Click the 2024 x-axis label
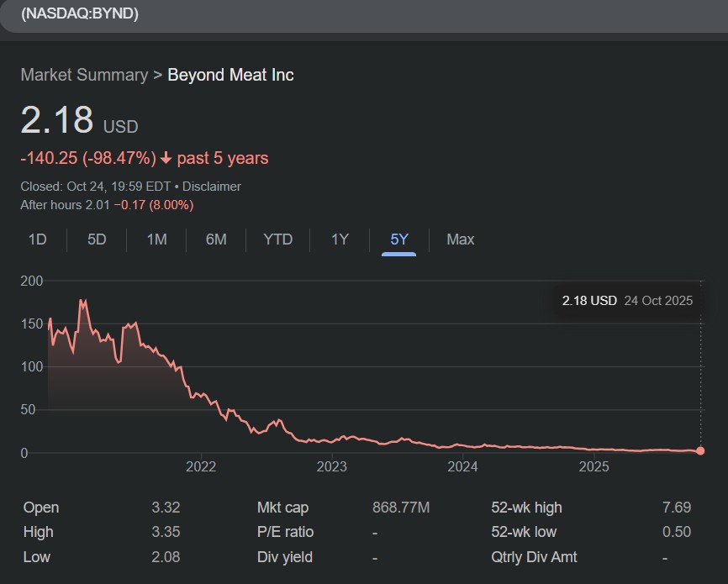 coord(462,466)
